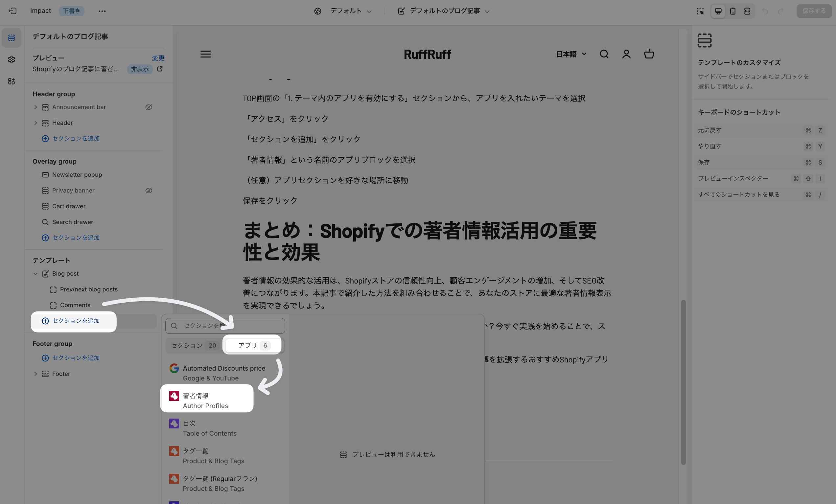Viewport: 836px width, 504px height.
Task: Add section in Footer group
Action: (71, 358)
